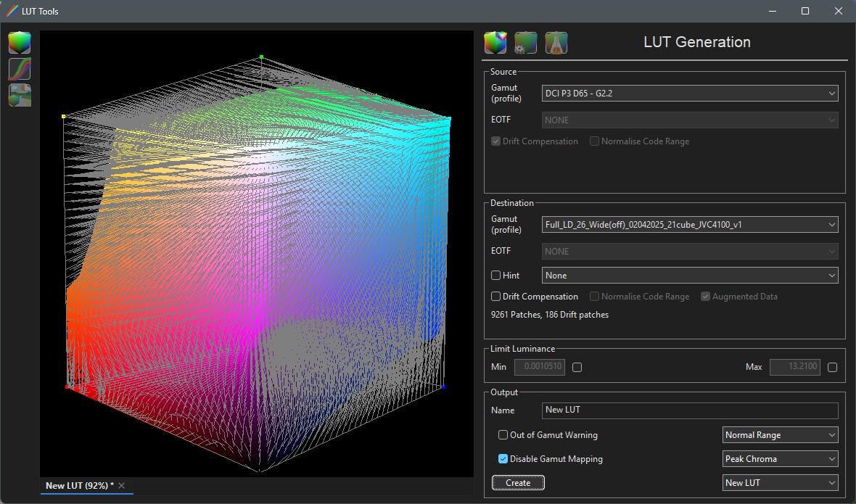This screenshot has height=504, width=856.
Task: Open the Normal Range dropdown
Action: pos(780,434)
